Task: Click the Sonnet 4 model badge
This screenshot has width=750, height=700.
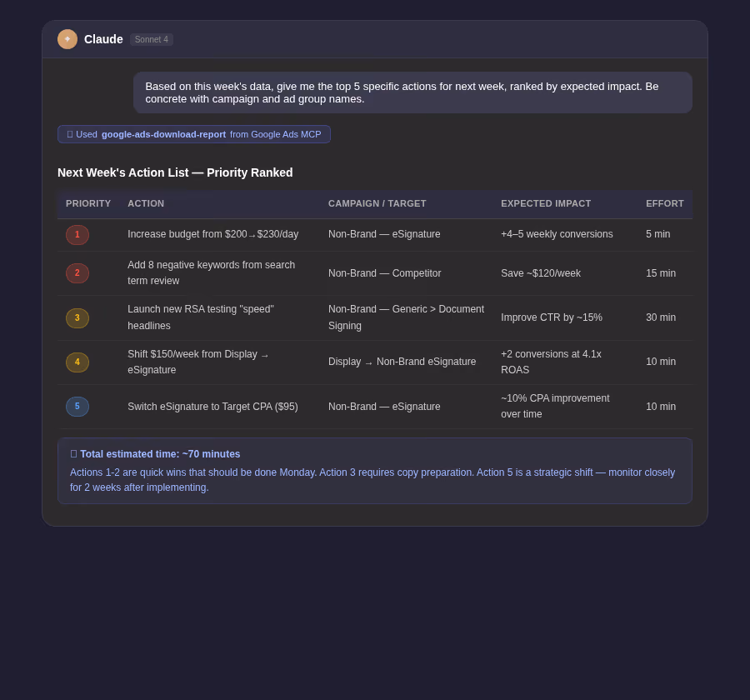Action: point(152,39)
